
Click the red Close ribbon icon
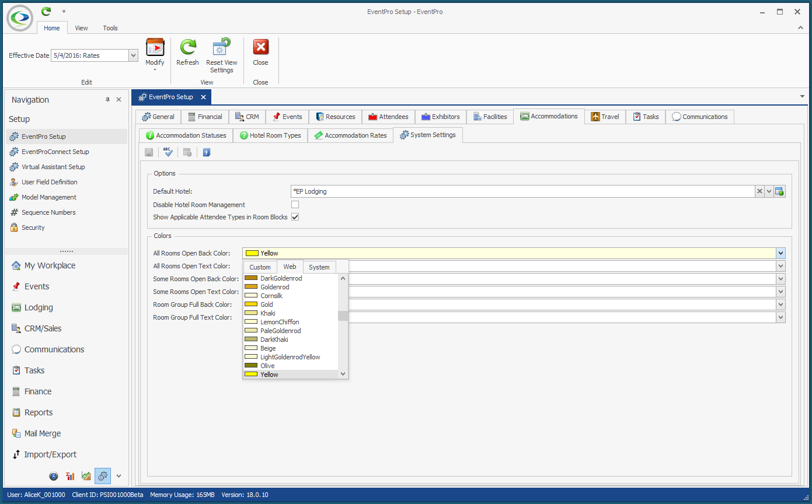click(x=260, y=47)
